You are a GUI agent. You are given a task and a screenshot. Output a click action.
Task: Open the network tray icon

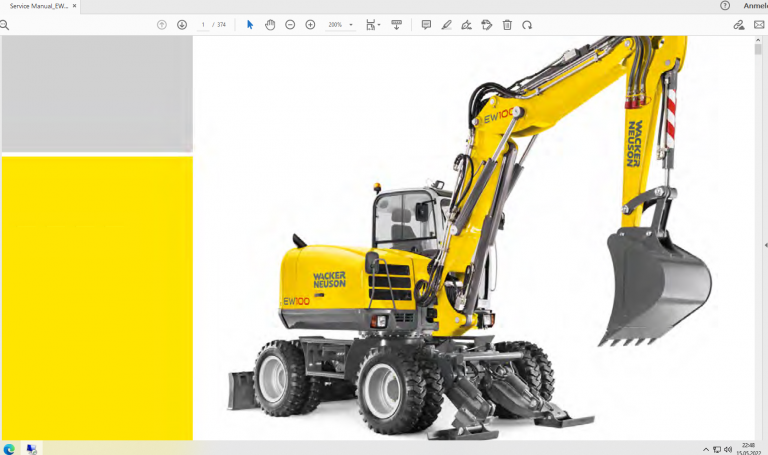pos(717,449)
